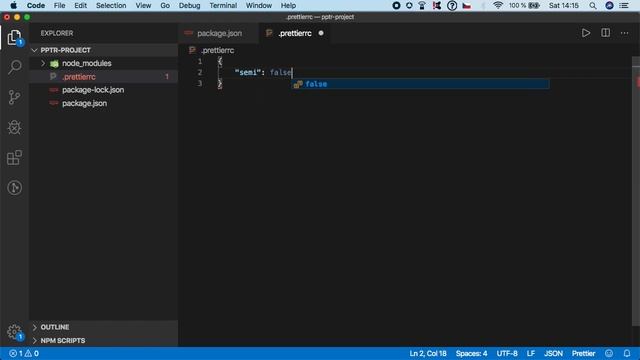The image size is (640, 360).
Task: Change end of line via LF
Action: tap(531, 353)
